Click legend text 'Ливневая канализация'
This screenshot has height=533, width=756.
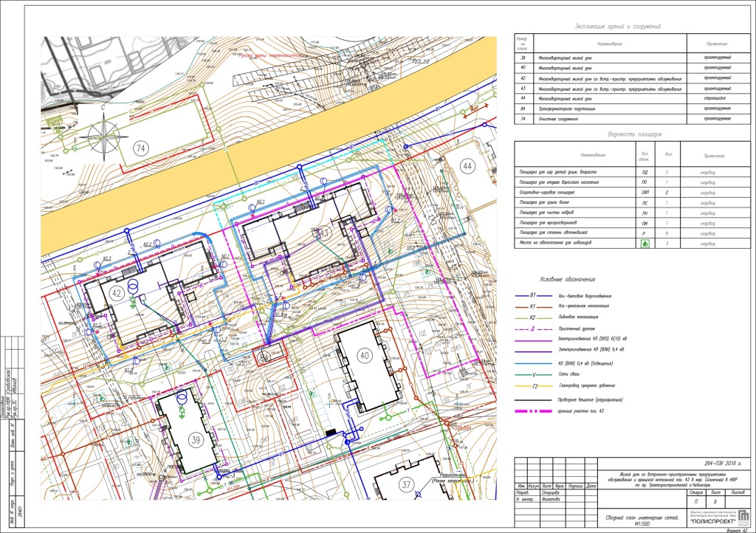coord(578,317)
